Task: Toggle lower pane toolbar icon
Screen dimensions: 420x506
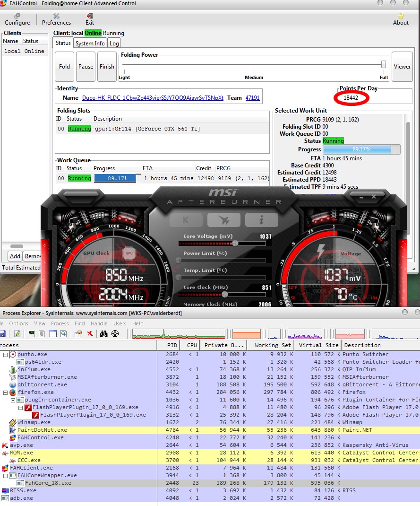Action: pyautogui.click(x=53, y=334)
